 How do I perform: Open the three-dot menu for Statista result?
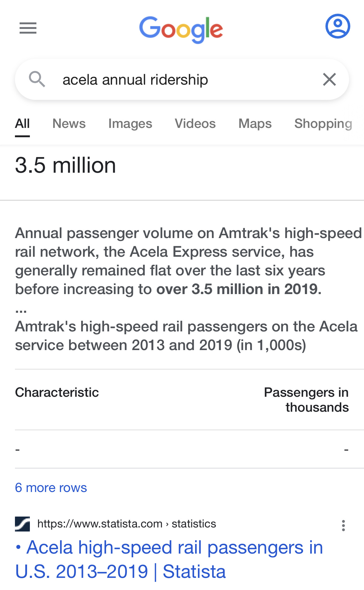[343, 526]
